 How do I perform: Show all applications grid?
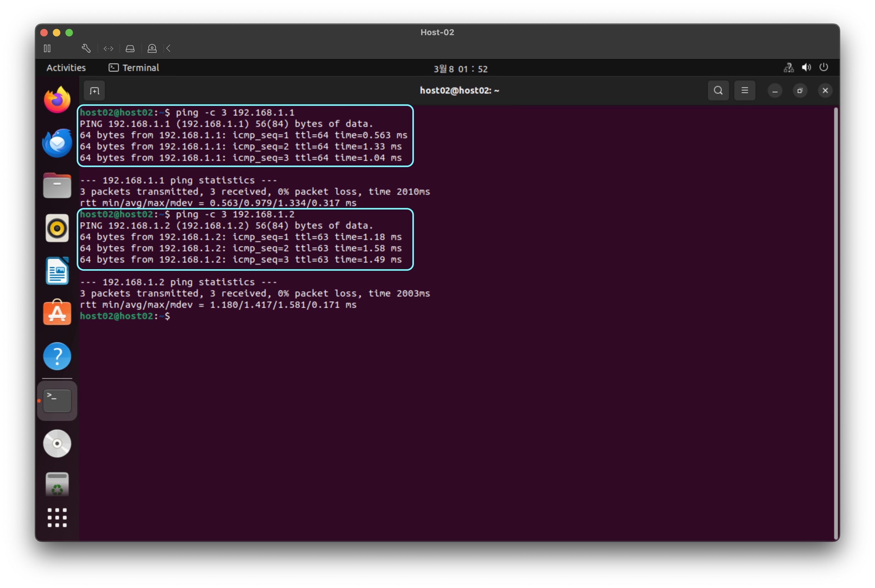click(x=57, y=518)
